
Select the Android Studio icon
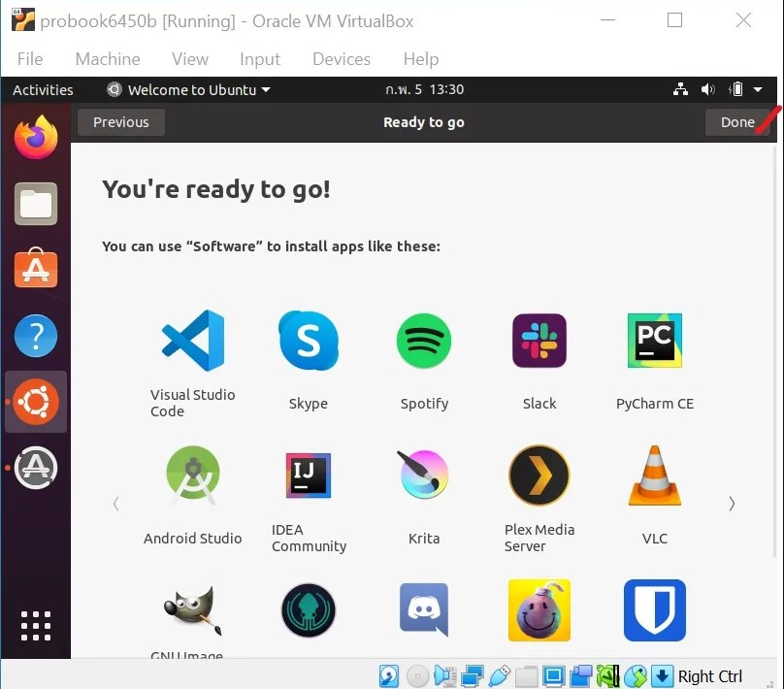191,476
